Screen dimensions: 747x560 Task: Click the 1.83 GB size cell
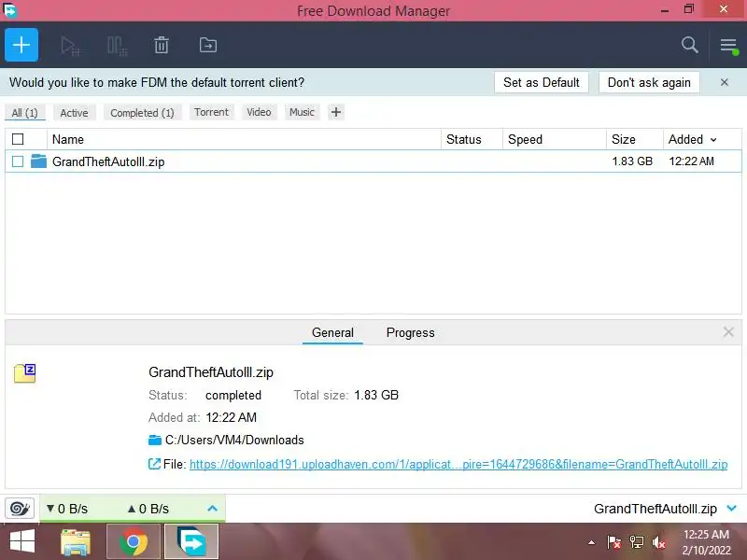[632, 161]
